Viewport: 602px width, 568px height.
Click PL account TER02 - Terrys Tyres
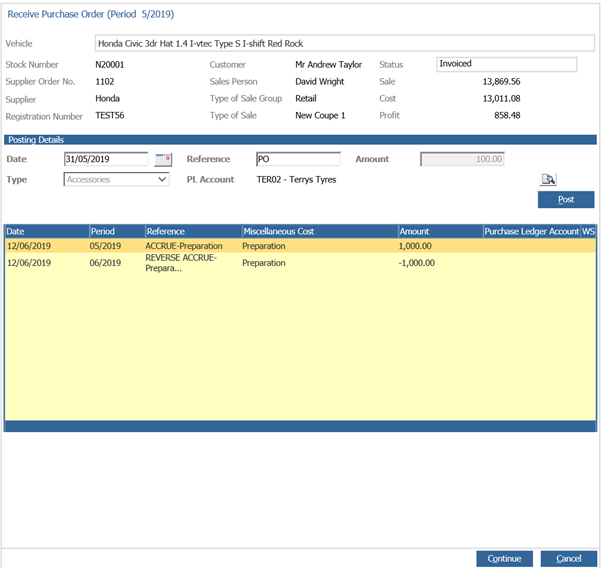(x=296, y=179)
